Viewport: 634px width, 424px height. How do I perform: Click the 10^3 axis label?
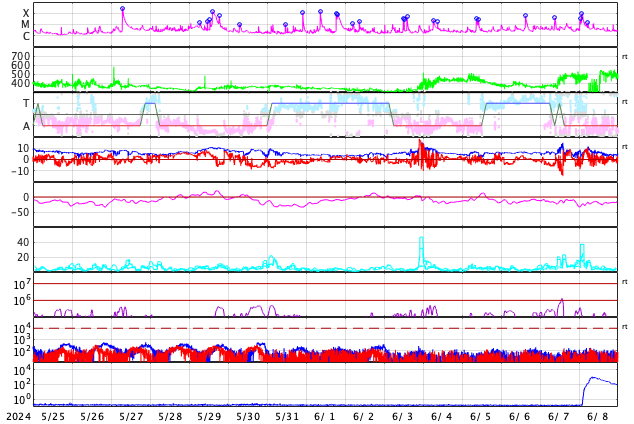tap(22, 340)
